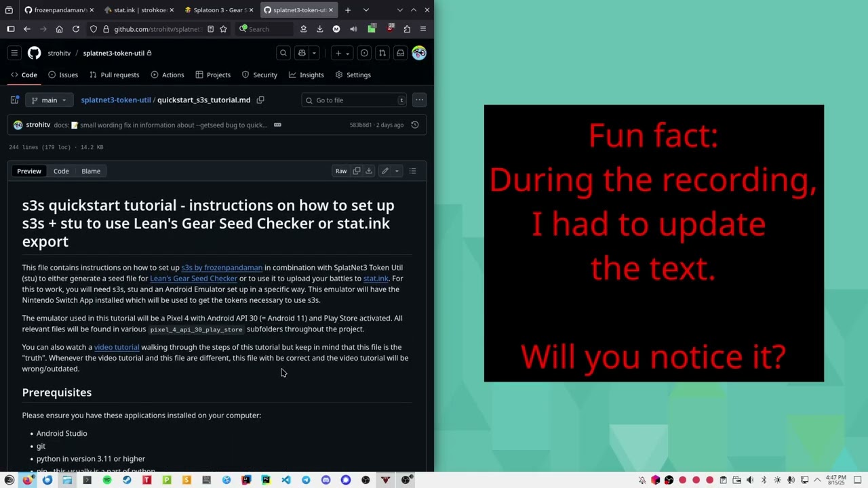The width and height of the screenshot is (868, 488).
Task: Toggle Firefox sidebar button
Action: tap(11, 29)
